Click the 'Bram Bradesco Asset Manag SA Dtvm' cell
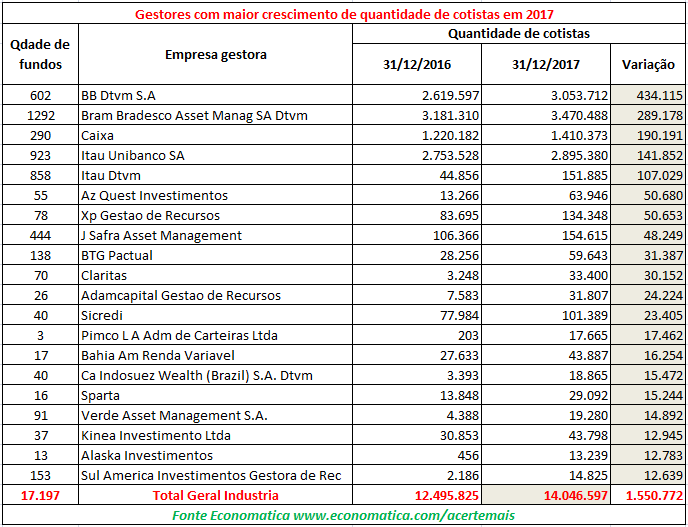 tap(215, 115)
